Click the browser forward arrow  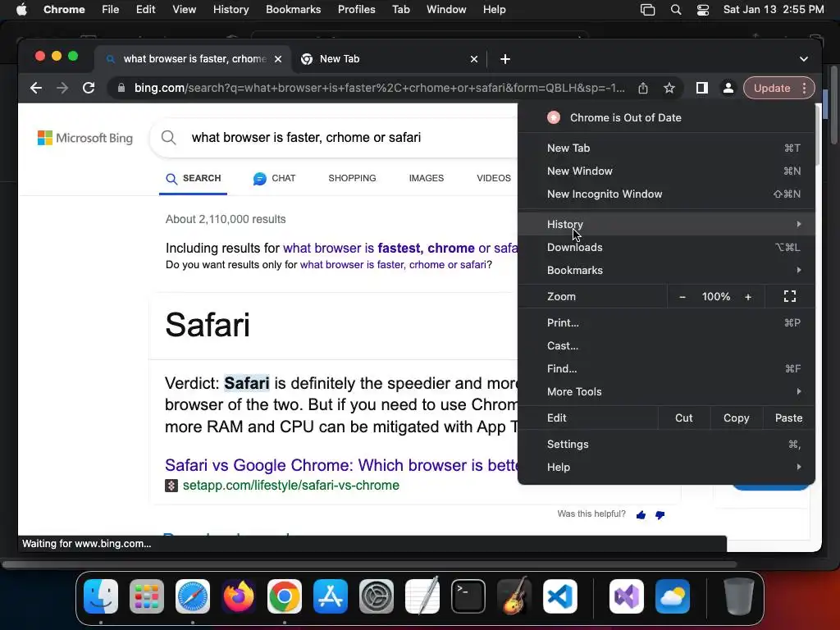[x=62, y=88]
